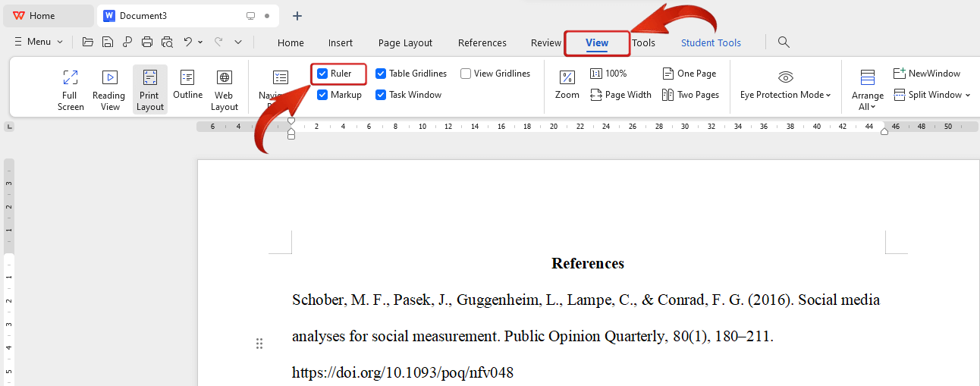
Task: Click the search magnifier icon
Action: tap(784, 42)
